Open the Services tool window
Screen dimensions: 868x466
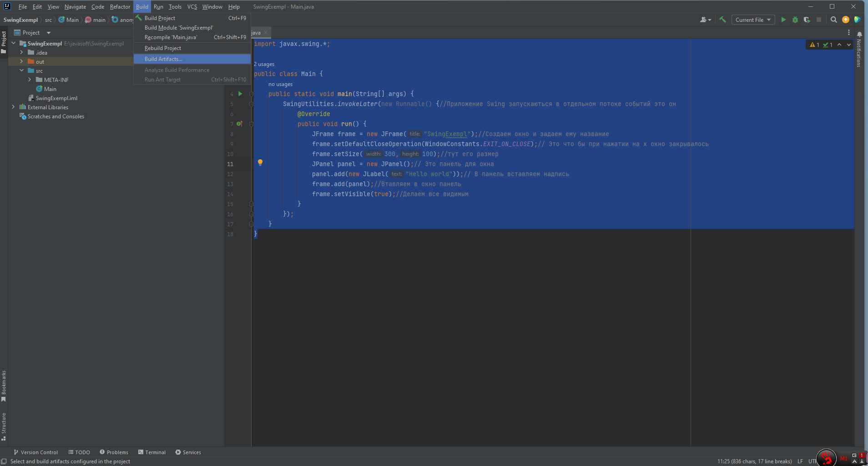[x=188, y=452]
